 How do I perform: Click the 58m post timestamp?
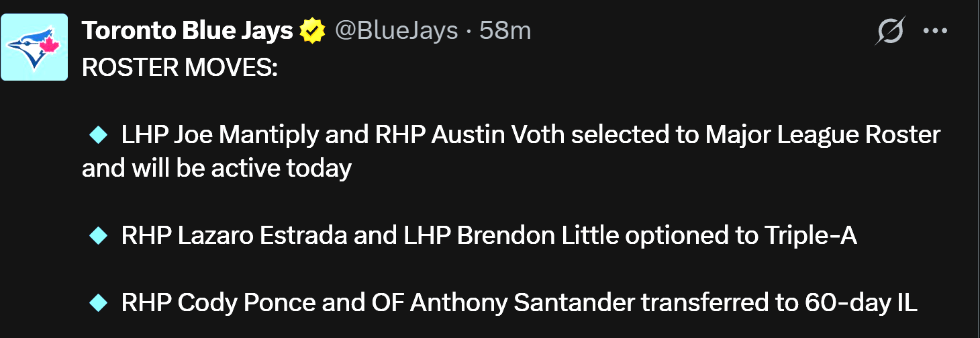point(505,30)
